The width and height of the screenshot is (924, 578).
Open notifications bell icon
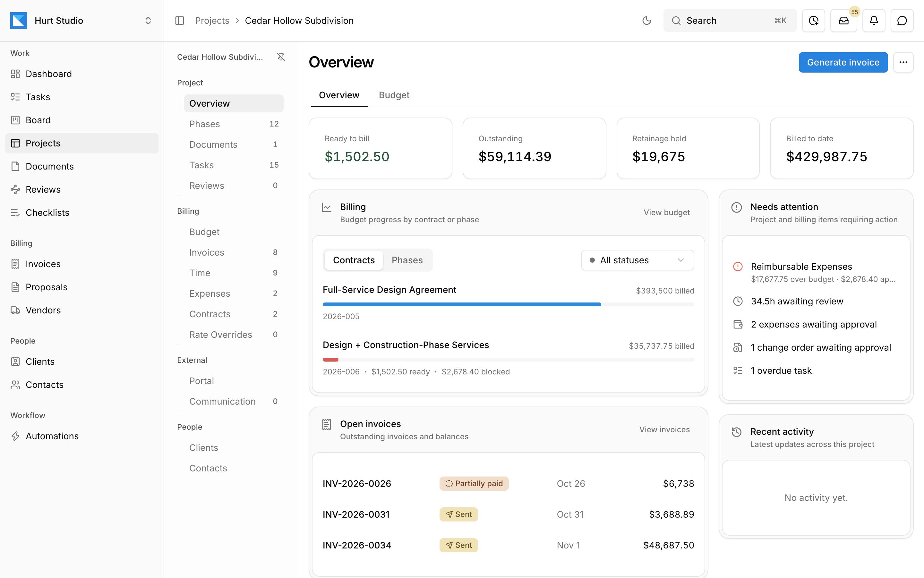click(874, 21)
